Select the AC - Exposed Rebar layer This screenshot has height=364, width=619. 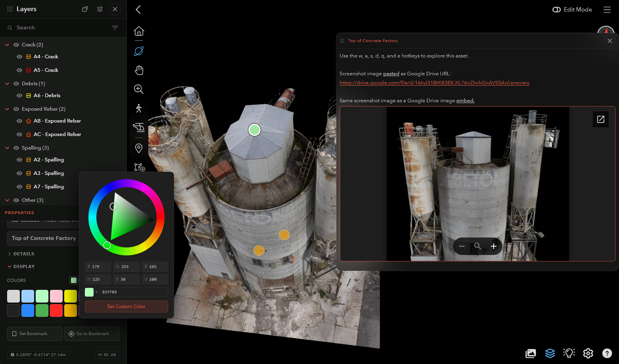click(x=57, y=134)
